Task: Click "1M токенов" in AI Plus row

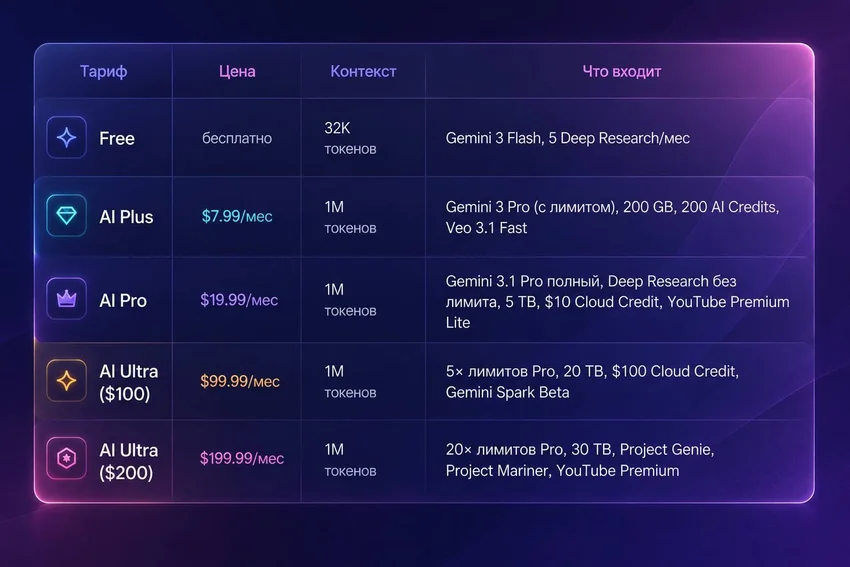Action: pos(350,217)
